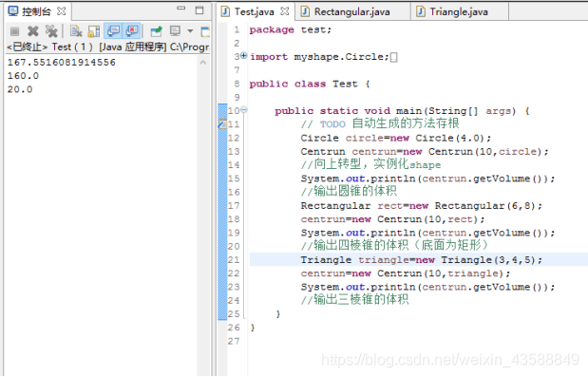The image size is (588, 377).
Task: Clear the console with the Clear Console icon
Action: click(x=76, y=31)
